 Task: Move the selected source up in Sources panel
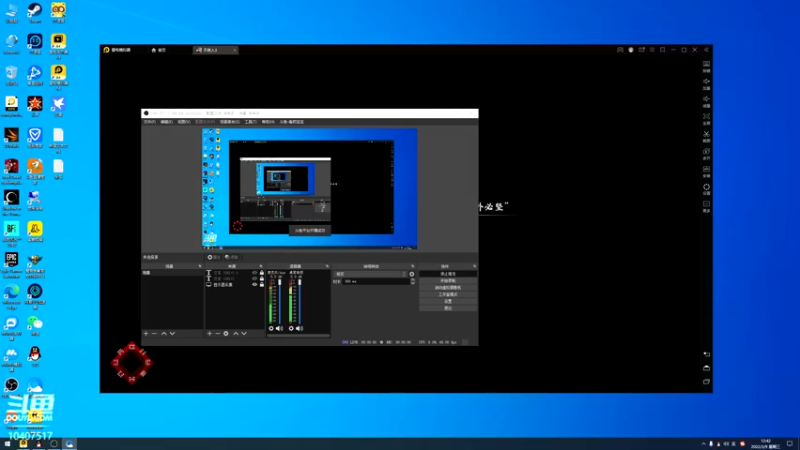point(236,334)
